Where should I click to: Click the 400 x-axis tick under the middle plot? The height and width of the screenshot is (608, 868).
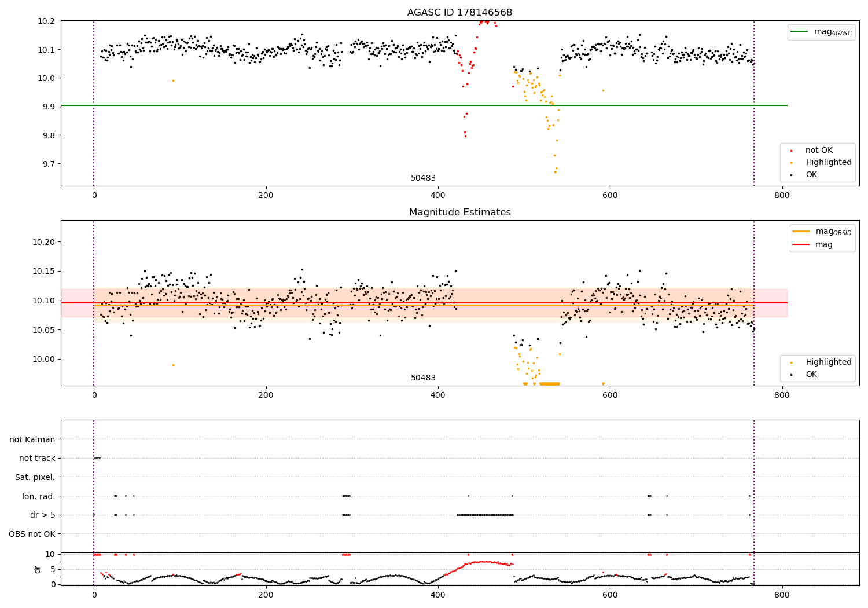(x=438, y=395)
